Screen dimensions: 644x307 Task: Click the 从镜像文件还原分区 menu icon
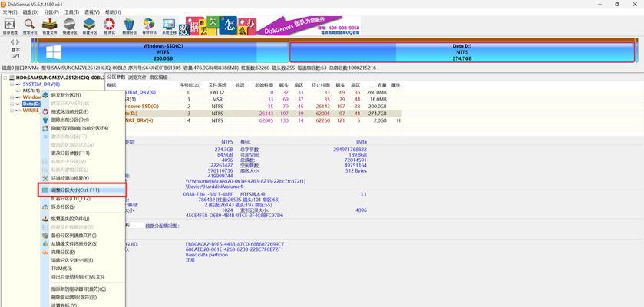(45, 244)
